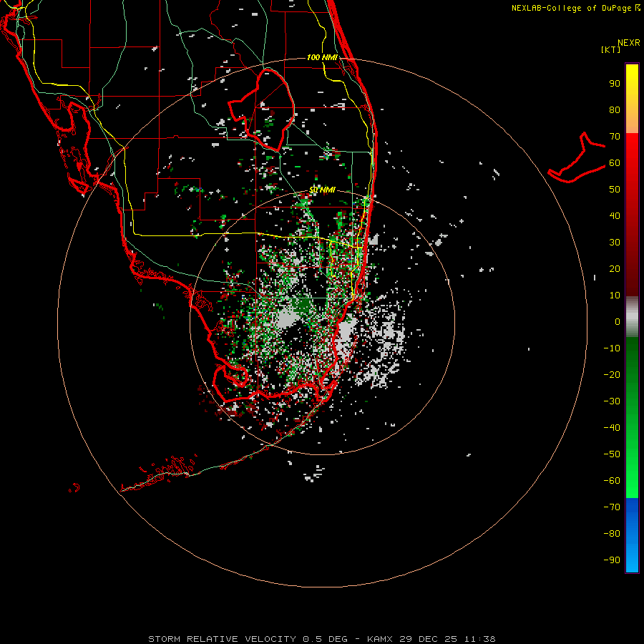Click the bright green segment of color bar
The height and width of the screenshot is (644, 644).
pyautogui.click(x=632, y=417)
